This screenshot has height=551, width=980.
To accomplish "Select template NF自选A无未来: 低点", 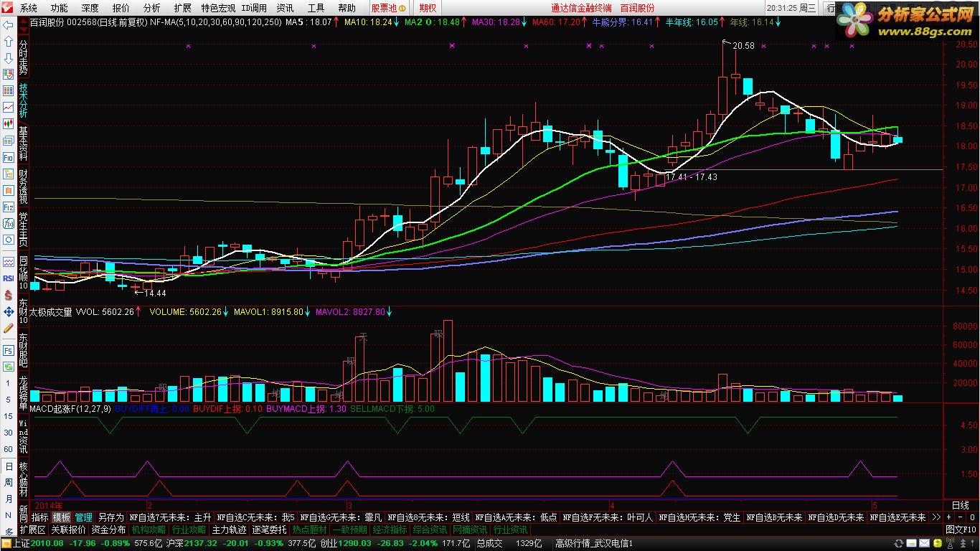I will pos(516,517).
